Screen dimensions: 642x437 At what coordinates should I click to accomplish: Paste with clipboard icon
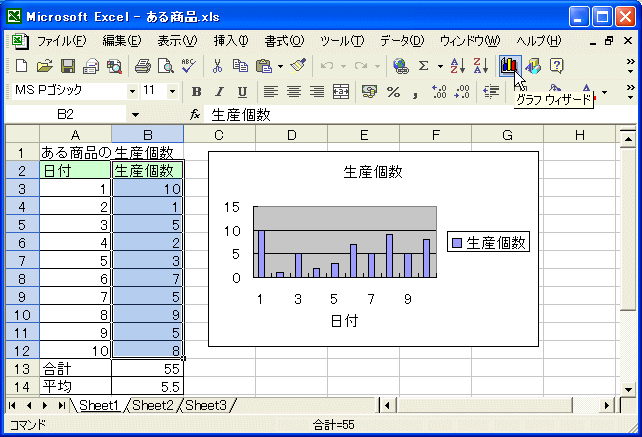coord(264,66)
